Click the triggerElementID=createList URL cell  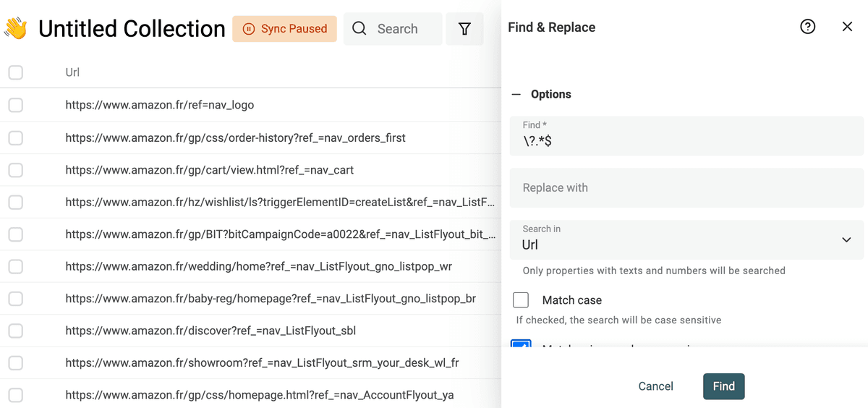point(280,202)
